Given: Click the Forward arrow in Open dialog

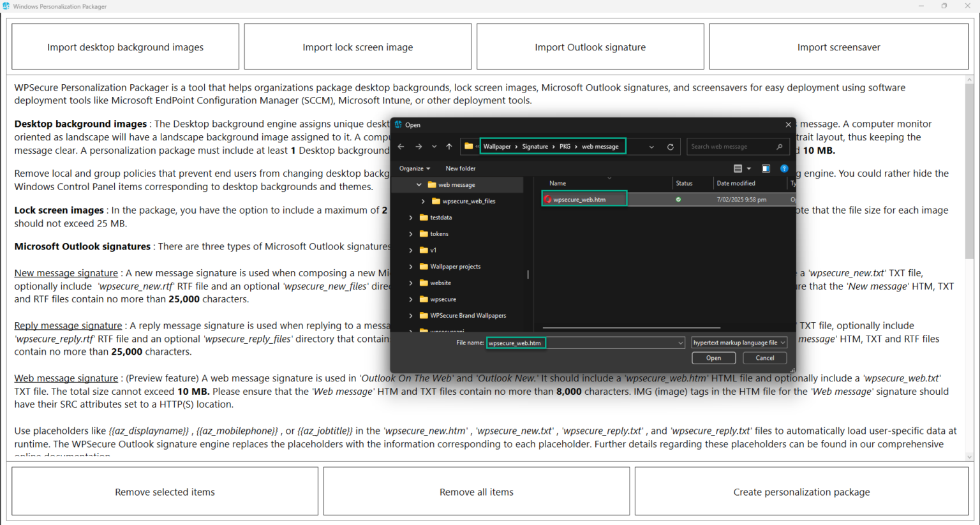Looking at the screenshot, I should pyautogui.click(x=419, y=147).
